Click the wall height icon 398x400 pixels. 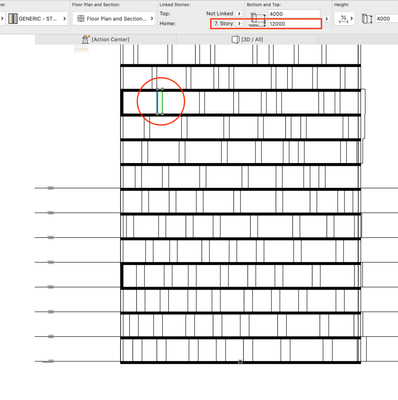pyautogui.click(x=367, y=19)
